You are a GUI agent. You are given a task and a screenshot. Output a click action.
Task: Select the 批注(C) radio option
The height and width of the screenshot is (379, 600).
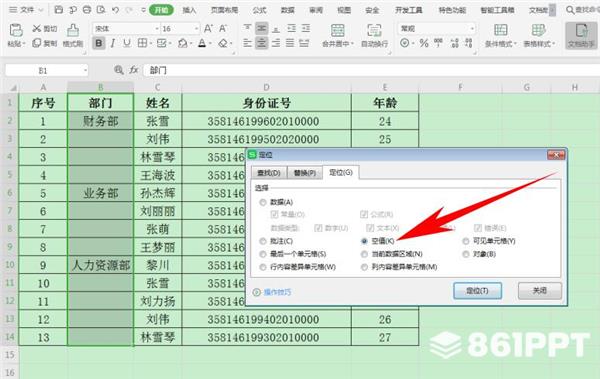263,241
